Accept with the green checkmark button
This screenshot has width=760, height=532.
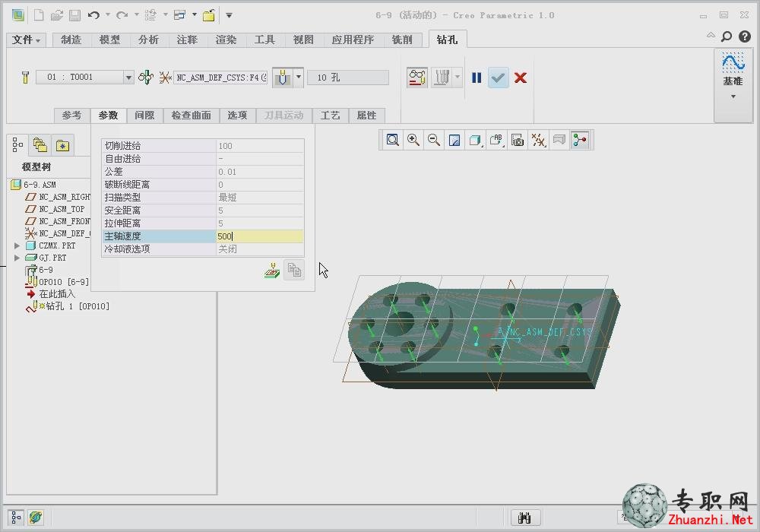498,78
